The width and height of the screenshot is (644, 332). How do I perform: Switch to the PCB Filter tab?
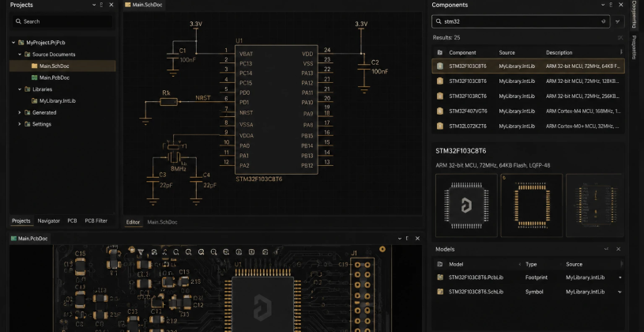96,221
